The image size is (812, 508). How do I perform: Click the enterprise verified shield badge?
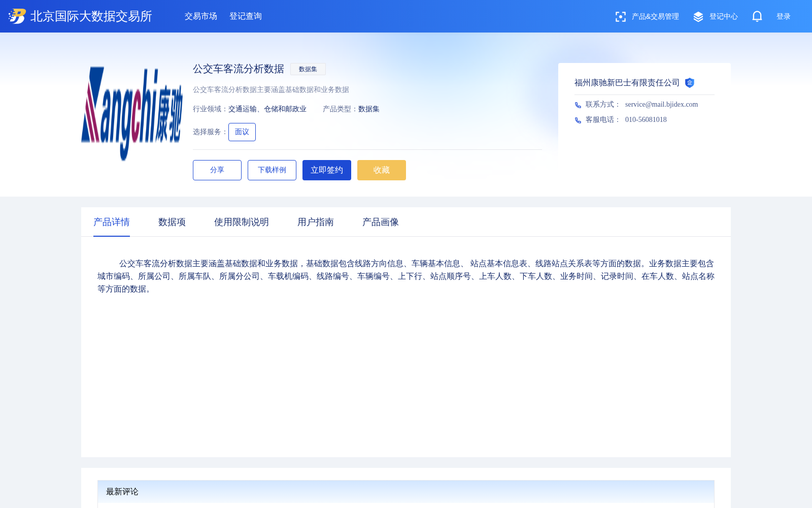pos(689,83)
